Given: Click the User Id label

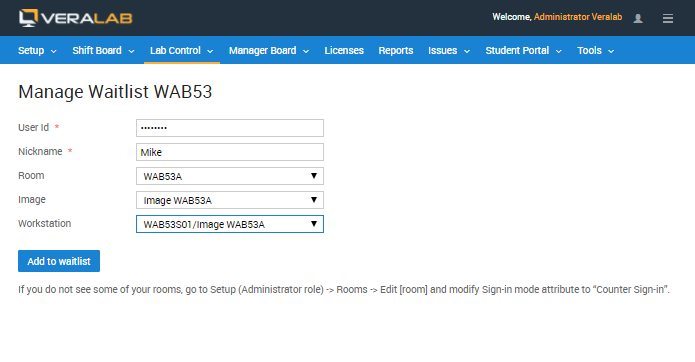Looking at the screenshot, I should pos(33,128).
